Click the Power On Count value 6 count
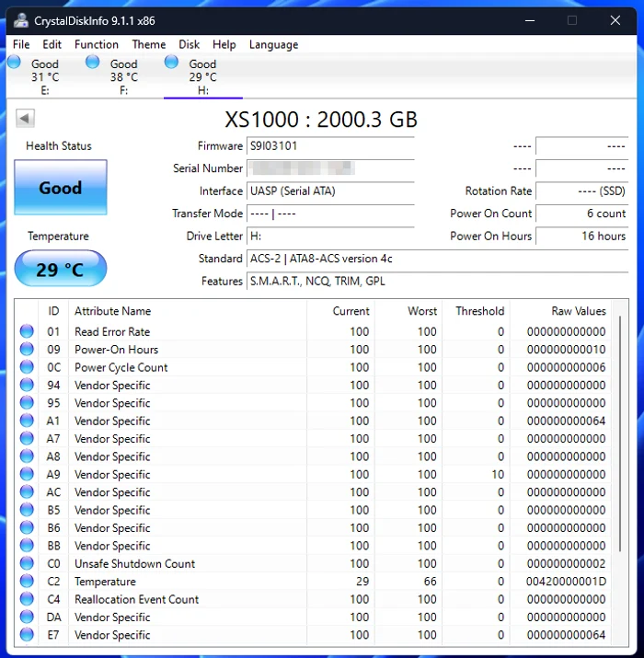This screenshot has height=658, width=644. click(x=582, y=214)
